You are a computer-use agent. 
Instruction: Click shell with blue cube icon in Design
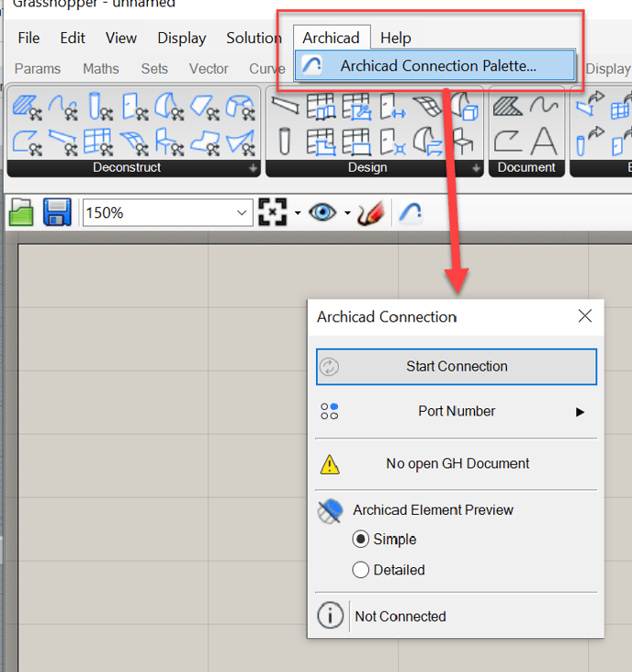(x=466, y=107)
